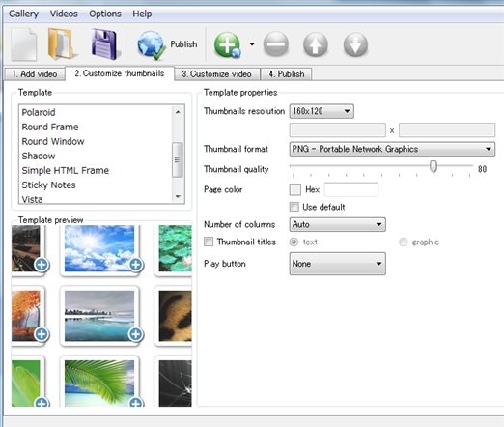The height and width of the screenshot is (427, 504).
Task: Move the video down with the down arrow icon
Action: [355, 44]
